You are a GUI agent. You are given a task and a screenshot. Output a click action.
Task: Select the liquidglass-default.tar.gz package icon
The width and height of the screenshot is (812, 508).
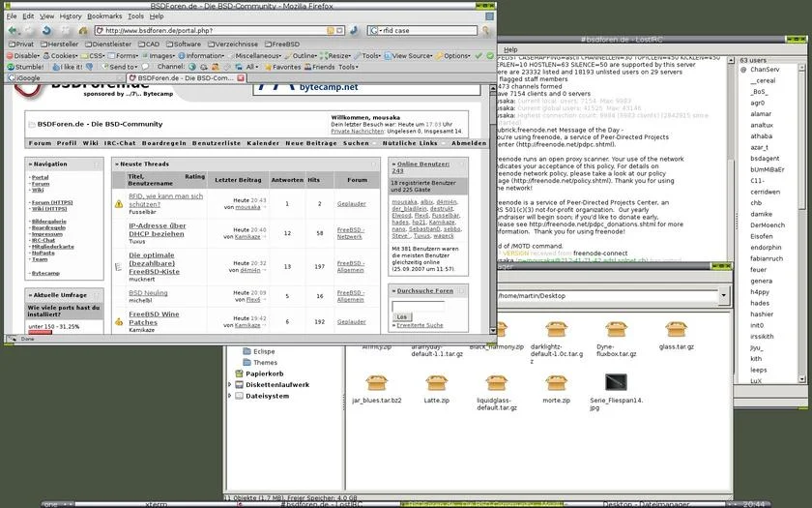(497, 383)
